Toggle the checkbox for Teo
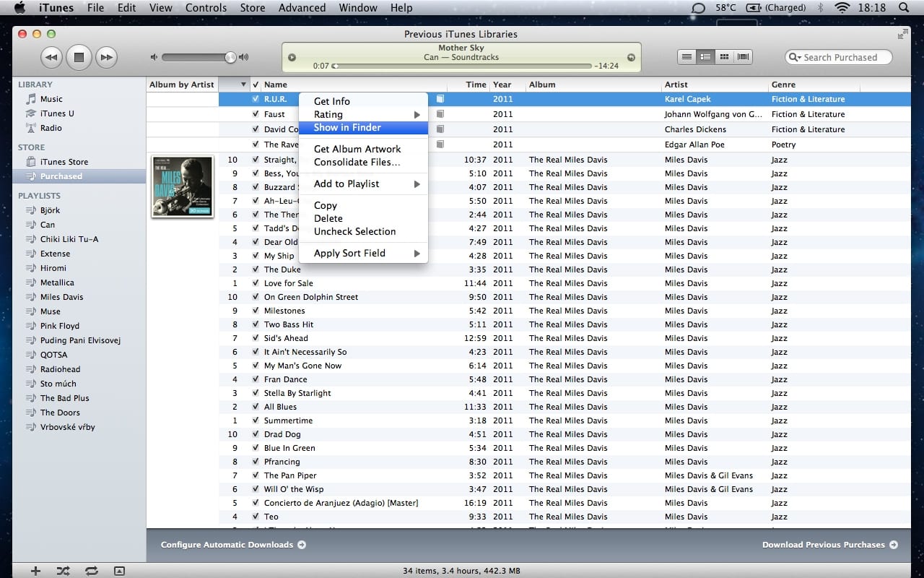The image size is (924, 578). [x=256, y=517]
